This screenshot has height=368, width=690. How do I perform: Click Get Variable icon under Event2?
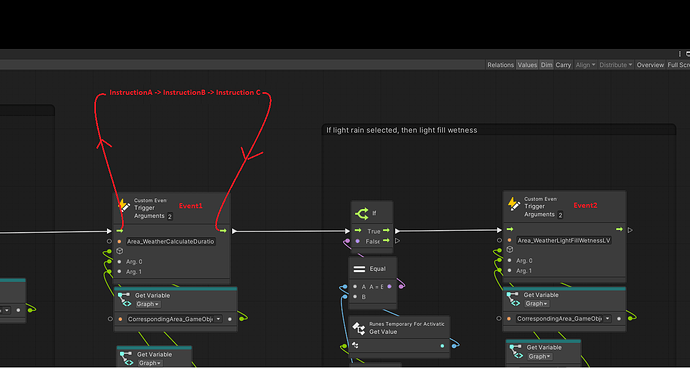click(513, 298)
